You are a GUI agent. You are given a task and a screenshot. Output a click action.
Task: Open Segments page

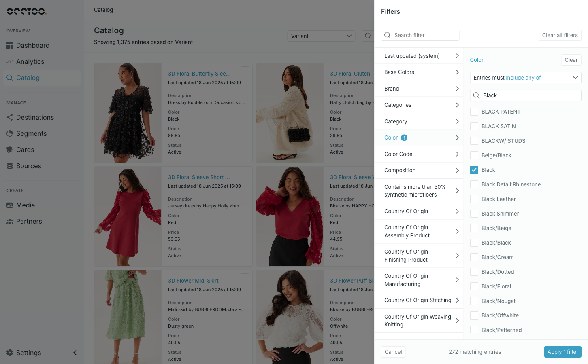[x=42, y=133]
